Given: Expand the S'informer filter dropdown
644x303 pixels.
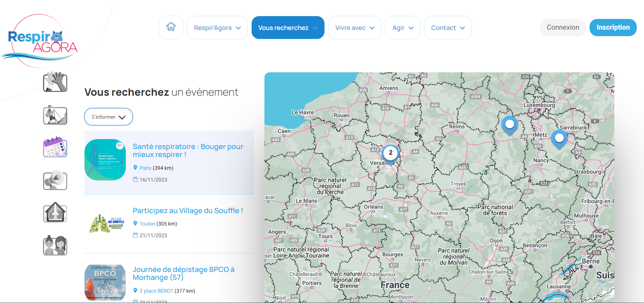Looking at the screenshot, I should [109, 117].
